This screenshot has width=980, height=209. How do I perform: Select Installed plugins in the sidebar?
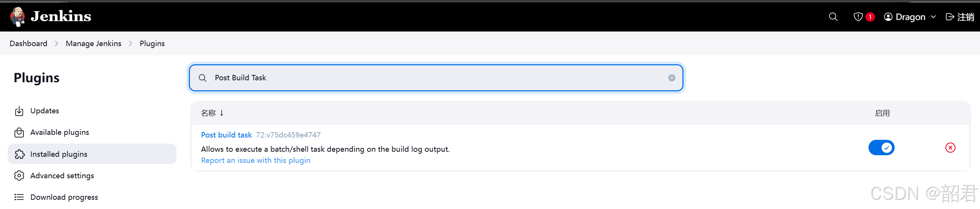tap(92, 154)
